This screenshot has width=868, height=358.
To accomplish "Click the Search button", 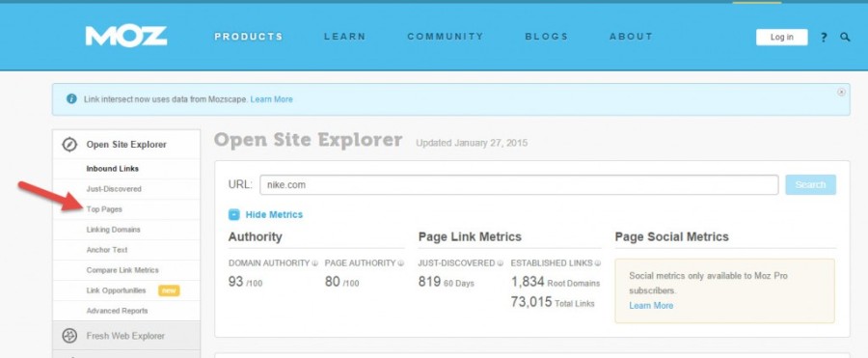I will click(x=810, y=184).
